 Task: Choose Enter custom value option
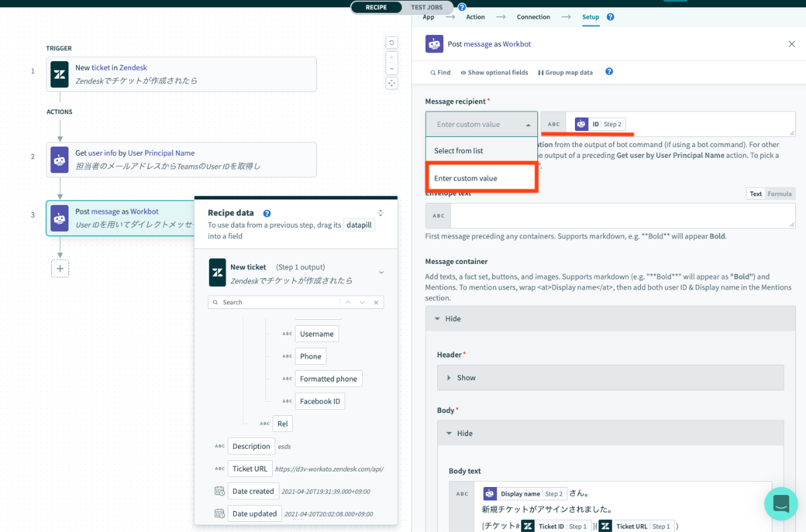pyautogui.click(x=482, y=178)
